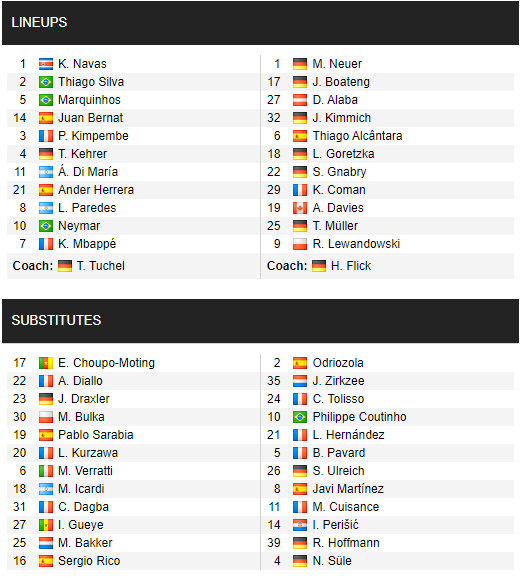The width and height of the screenshot is (520, 578).
Task: Click the German flag next to coach T. Tuchel
Action: 65,266
